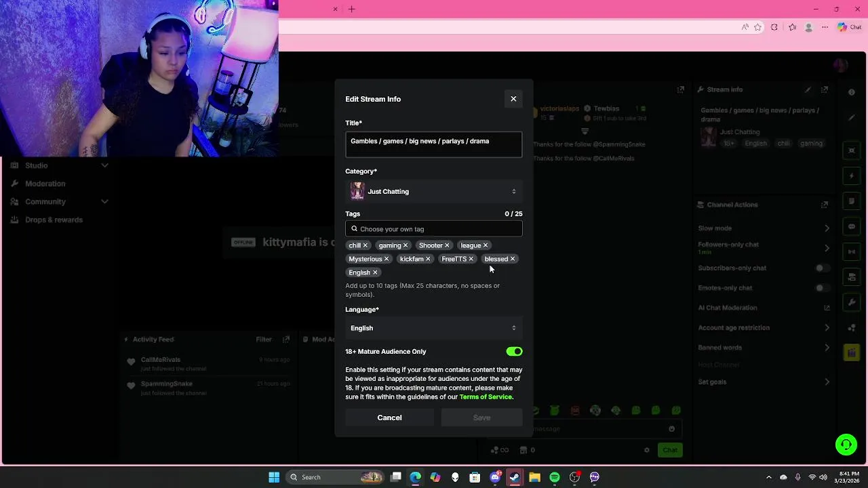Image resolution: width=868 pixels, height=488 pixels.
Task: Add this page to browser favorites
Action: tap(757, 27)
